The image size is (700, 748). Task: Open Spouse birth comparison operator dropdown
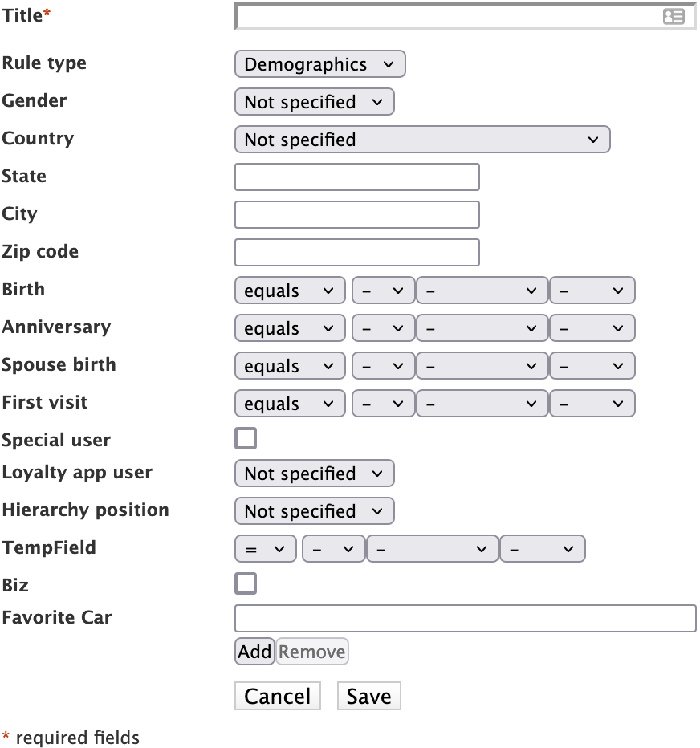point(289,366)
